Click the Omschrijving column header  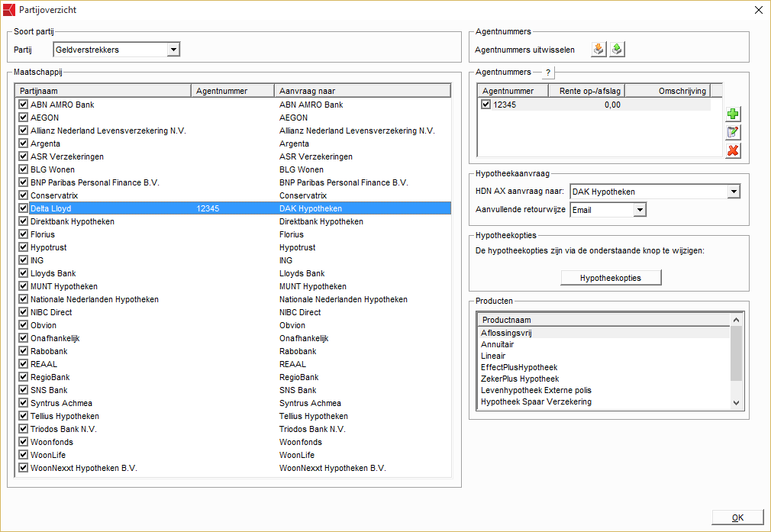668,91
